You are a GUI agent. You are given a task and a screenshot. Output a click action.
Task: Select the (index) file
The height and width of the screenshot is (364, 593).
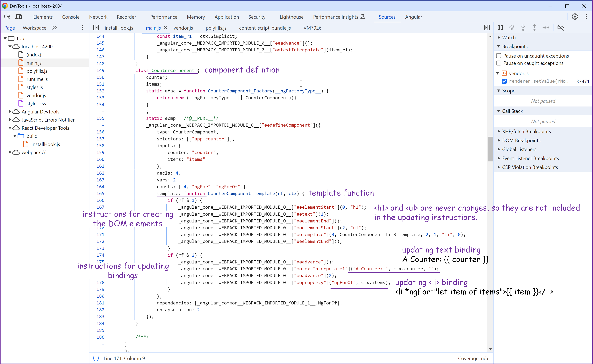click(34, 55)
